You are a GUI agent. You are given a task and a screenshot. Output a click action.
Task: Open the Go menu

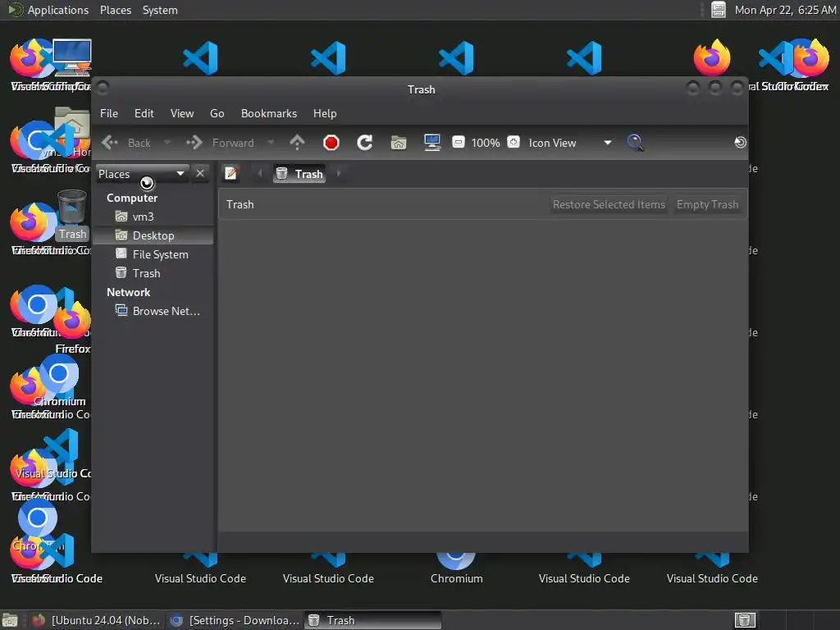[x=217, y=113]
